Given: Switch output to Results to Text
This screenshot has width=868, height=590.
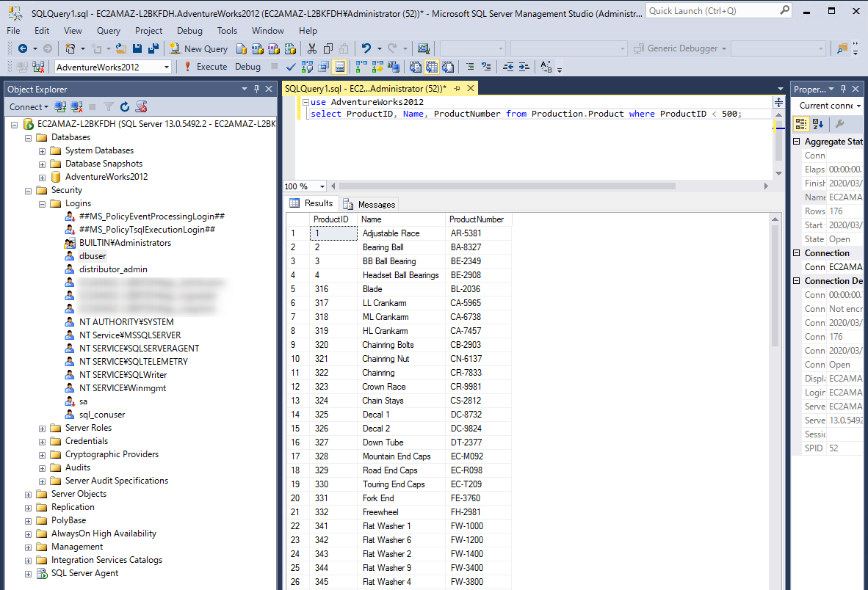Looking at the screenshot, I should [416, 67].
